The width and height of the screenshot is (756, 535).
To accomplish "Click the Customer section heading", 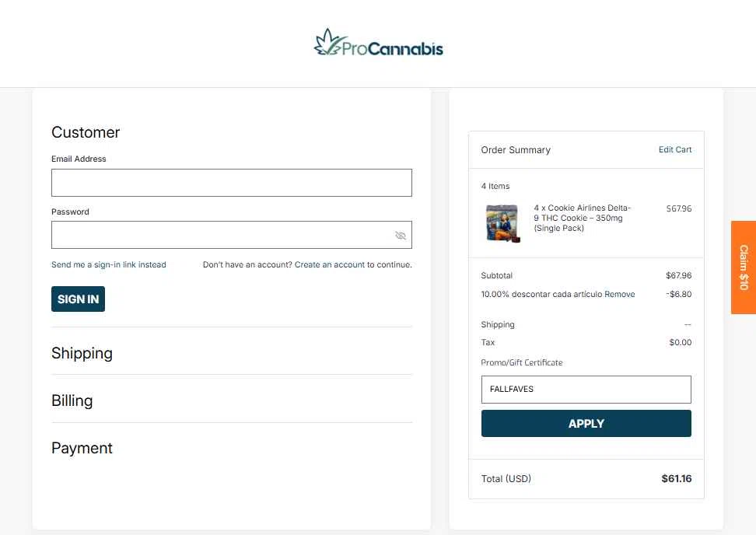I will point(86,132).
